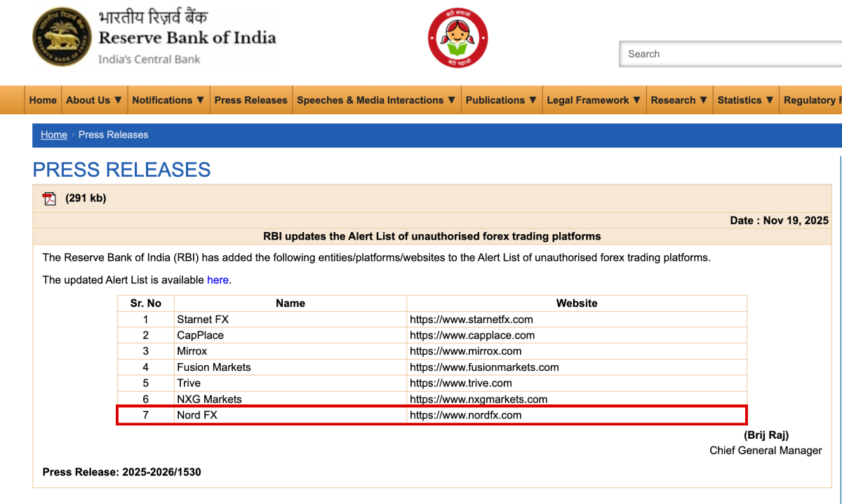Expand Speeches & Media Interactions menu
This screenshot has height=504, width=842.
pyautogui.click(x=376, y=100)
